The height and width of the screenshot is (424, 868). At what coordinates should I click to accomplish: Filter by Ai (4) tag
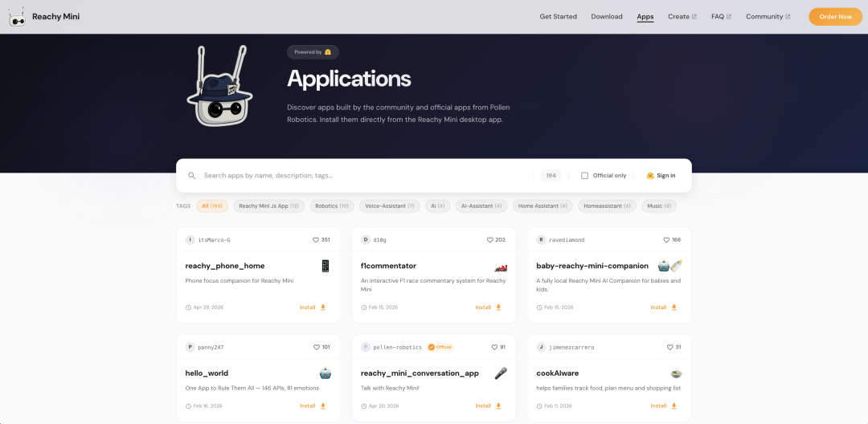tap(437, 206)
